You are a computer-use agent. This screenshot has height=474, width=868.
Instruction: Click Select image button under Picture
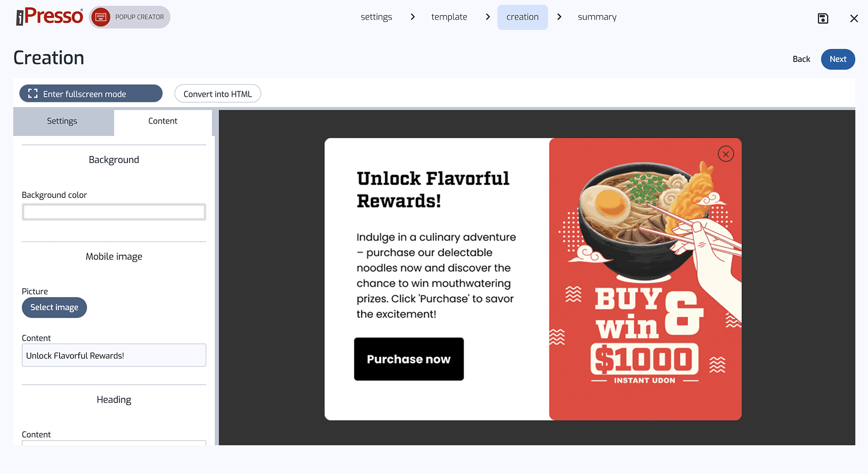[54, 307]
